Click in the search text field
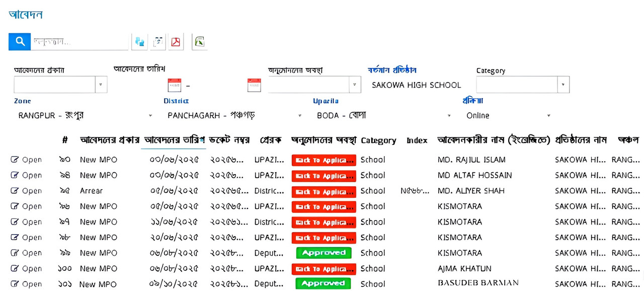Screen dimensions: 644x291 (79, 42)
